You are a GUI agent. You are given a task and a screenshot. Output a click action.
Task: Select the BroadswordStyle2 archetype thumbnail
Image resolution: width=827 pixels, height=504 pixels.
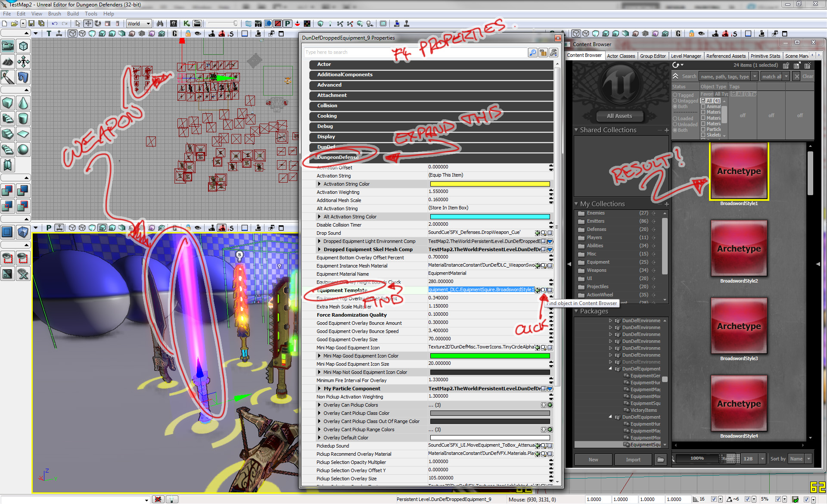(x=739, y=249)
